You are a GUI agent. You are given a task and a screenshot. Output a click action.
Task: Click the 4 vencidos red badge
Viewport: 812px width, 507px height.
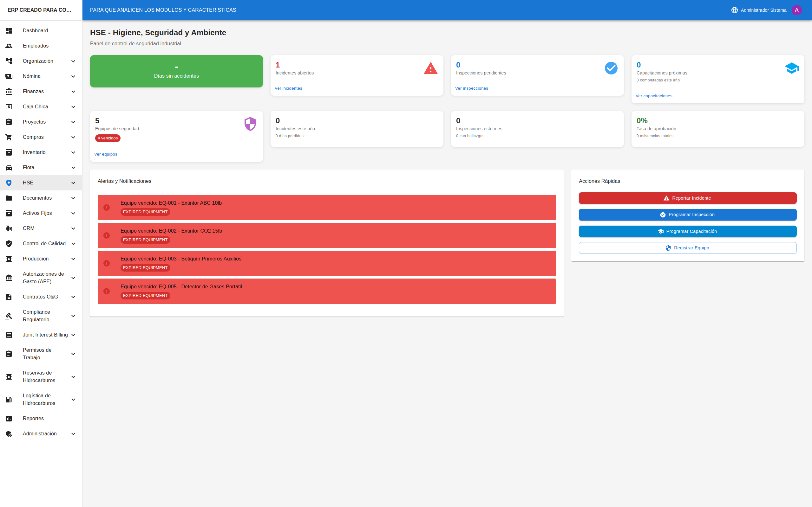(108, 138)
